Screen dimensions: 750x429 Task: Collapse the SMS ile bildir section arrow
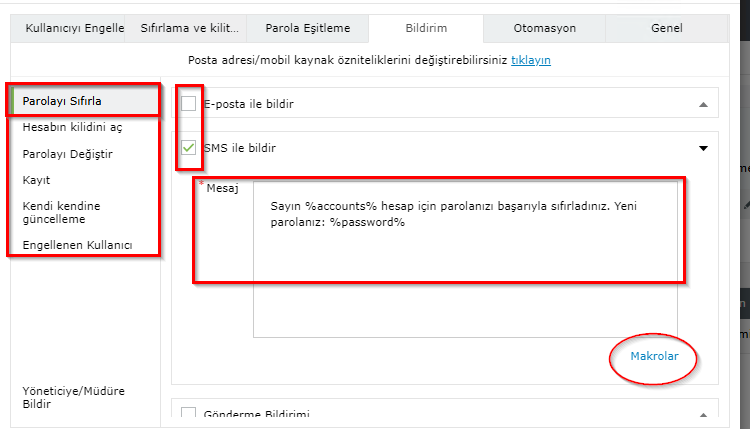click(703, 148)
